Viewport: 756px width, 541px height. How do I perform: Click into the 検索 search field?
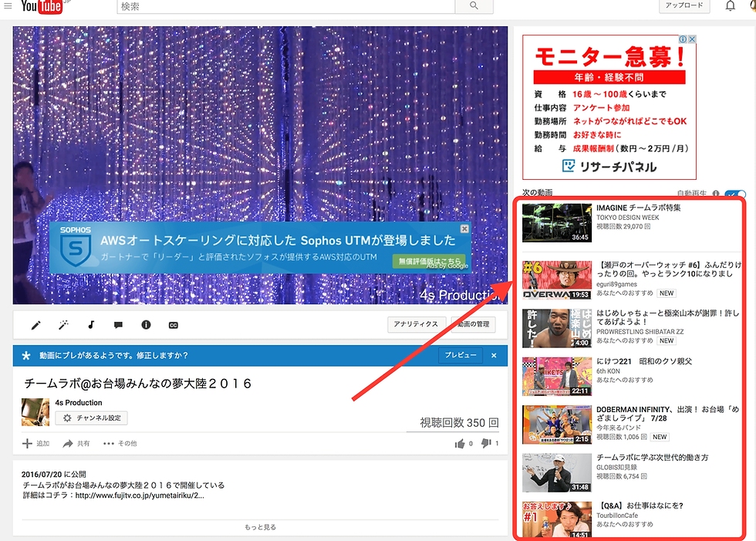[x=286, y=6]
